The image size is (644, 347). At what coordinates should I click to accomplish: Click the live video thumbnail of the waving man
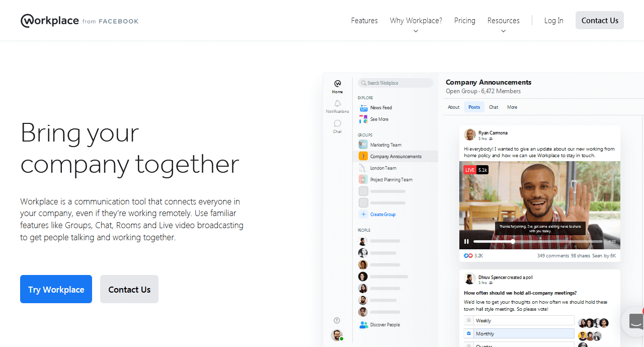coord(540,205)
